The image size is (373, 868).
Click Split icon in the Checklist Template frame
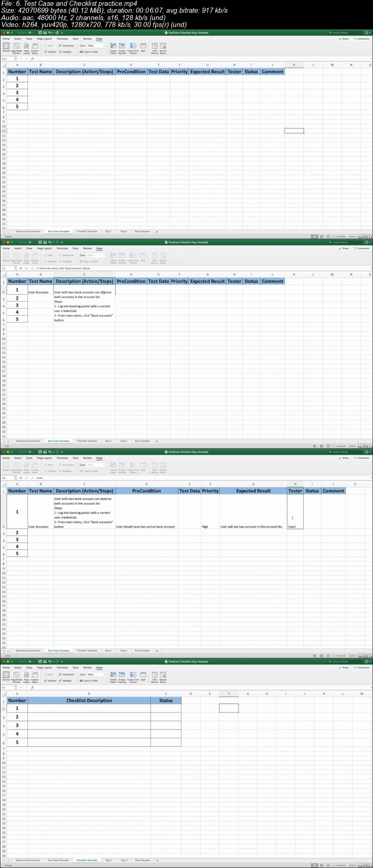pos(143,675)
